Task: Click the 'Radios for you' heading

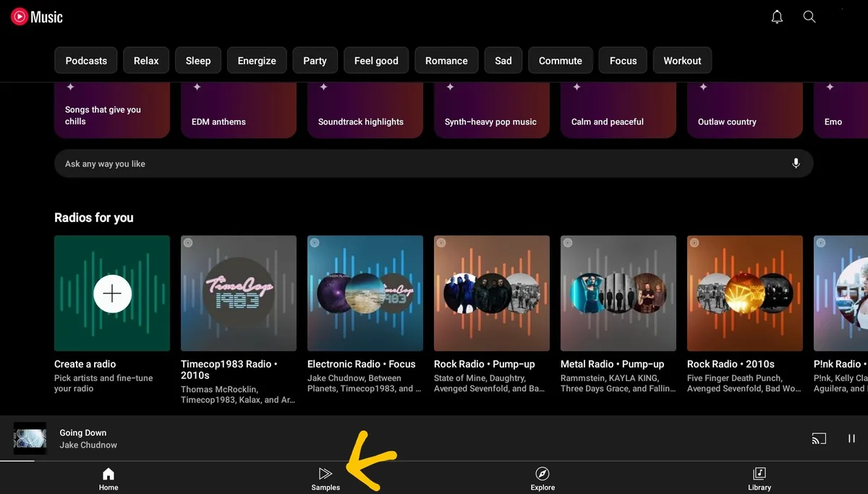Action: [94, 217]
